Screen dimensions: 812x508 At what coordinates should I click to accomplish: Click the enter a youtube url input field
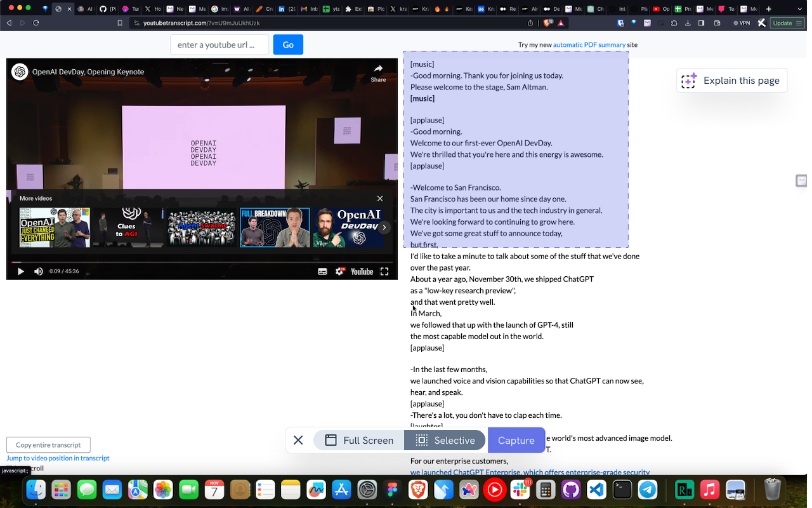pyautogui.click(x=219, y=44)
